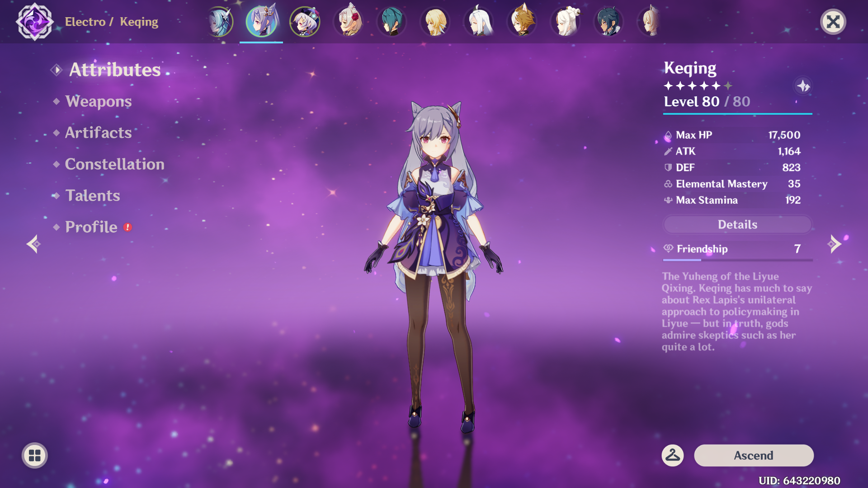Click the Friendship heart icon

[669, 249]
